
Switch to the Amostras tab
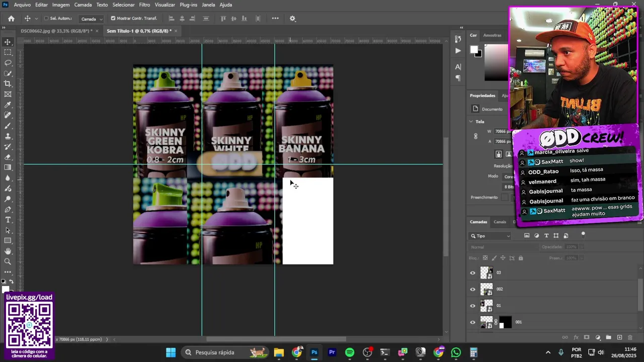pyautogui.click(x=492, y=35)
